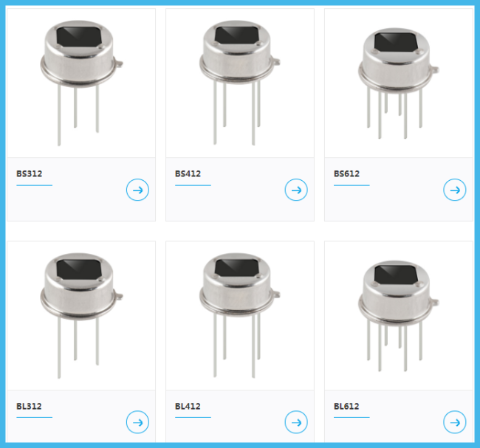
Task: Click the BL312 product name
Action: pos(29,406)
